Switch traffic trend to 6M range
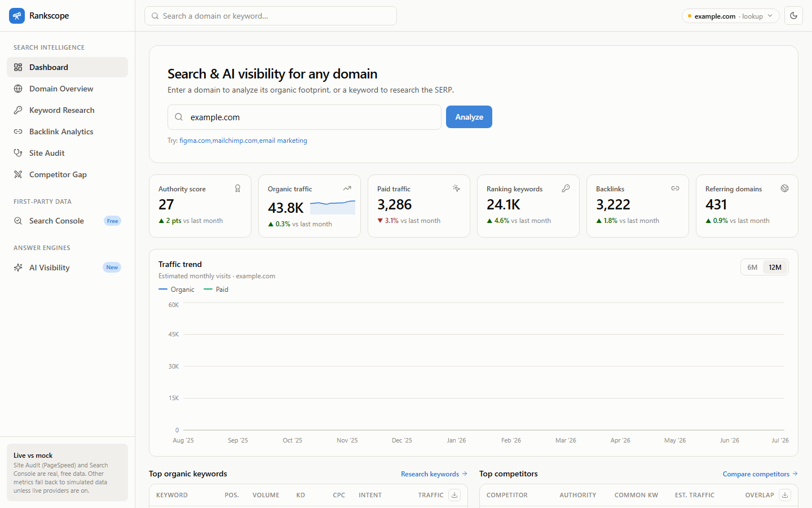The width and height of the screenshot is (812, 508). [x=752, y=267]
